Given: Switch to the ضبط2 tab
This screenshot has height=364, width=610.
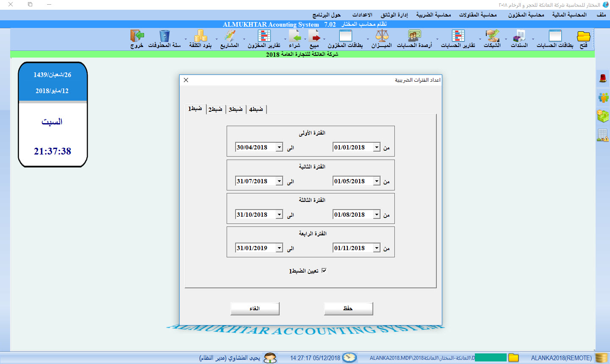Looking at the screenshot, I should [215, 109].
